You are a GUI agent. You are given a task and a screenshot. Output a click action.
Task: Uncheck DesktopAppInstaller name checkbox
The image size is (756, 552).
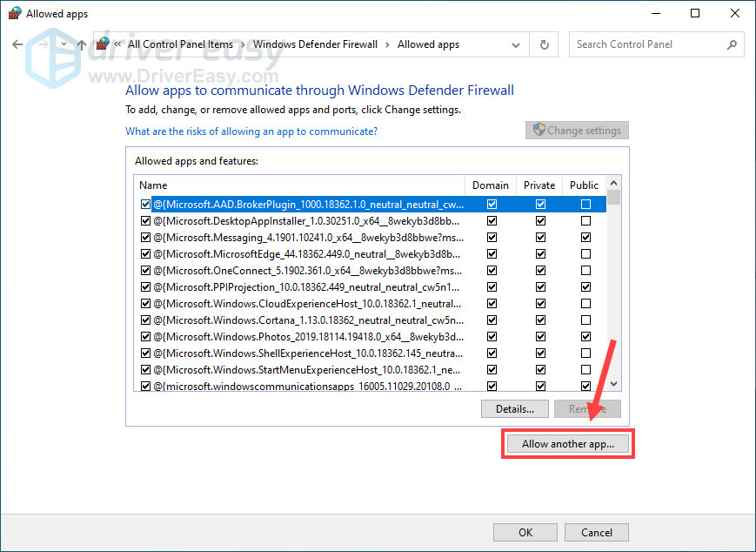(x=145, y=221)
